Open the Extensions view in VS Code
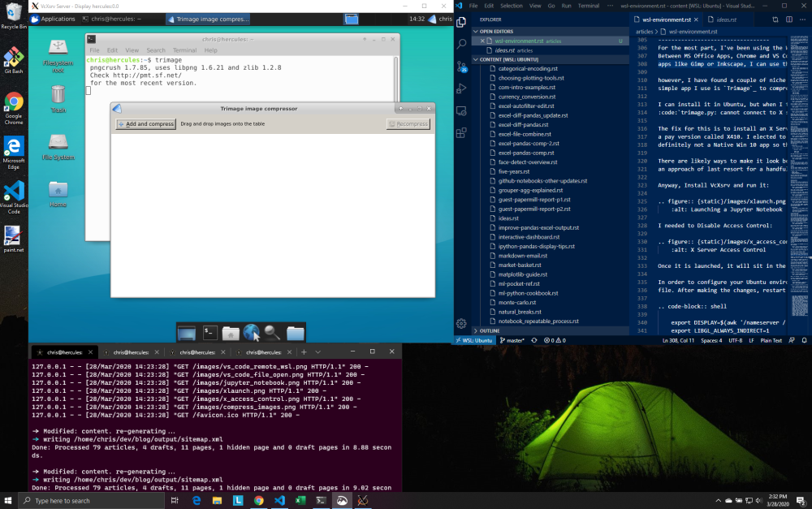812x509 pixels. point(462,128)
